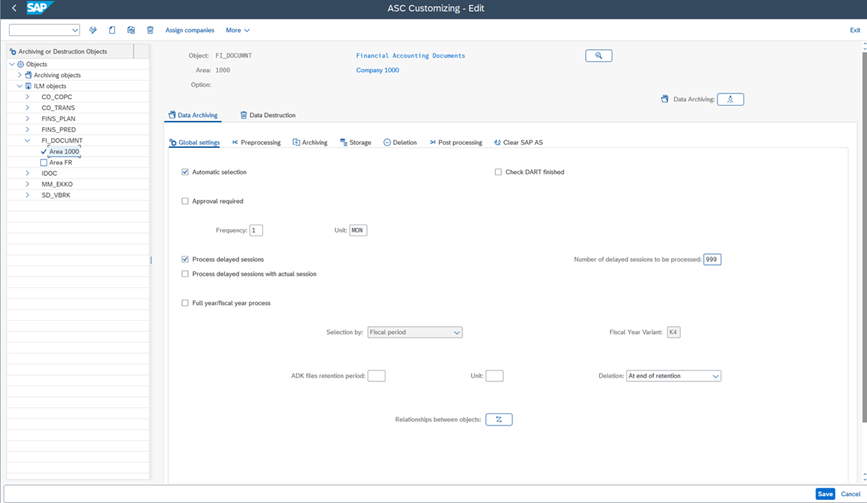The image size is (867, 503).
Task: Click Financial Accounting Documents link
Action: pyautogui.click(x=410, y=56)
